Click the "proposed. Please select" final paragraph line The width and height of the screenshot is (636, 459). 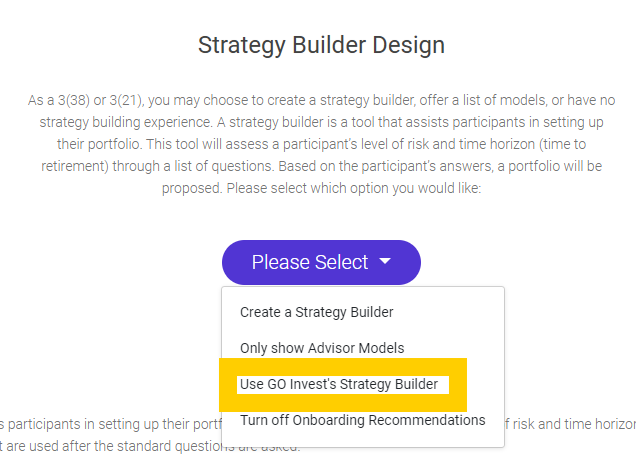tap(321, 186)
